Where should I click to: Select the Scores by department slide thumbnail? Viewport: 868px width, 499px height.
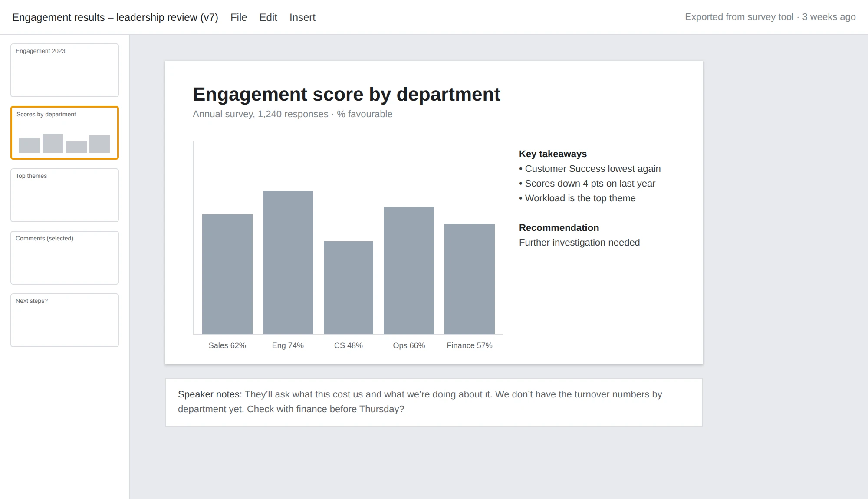tap(65, 133)
